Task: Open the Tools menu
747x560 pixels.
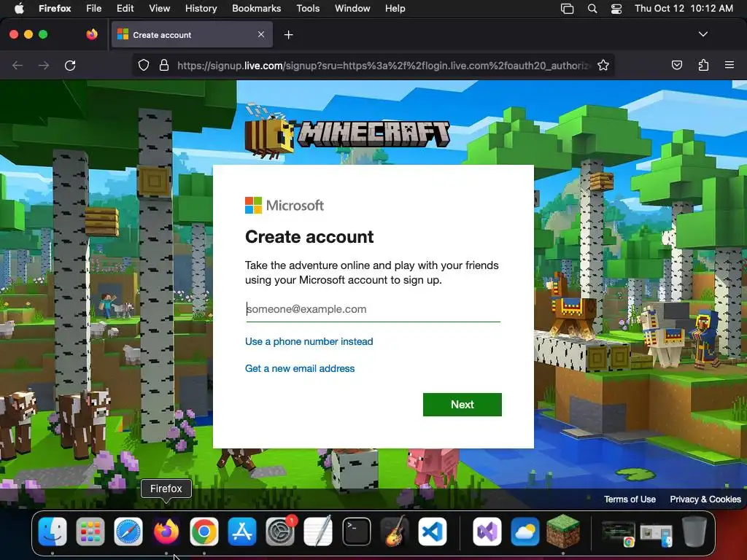Action: tap(308, 8)
